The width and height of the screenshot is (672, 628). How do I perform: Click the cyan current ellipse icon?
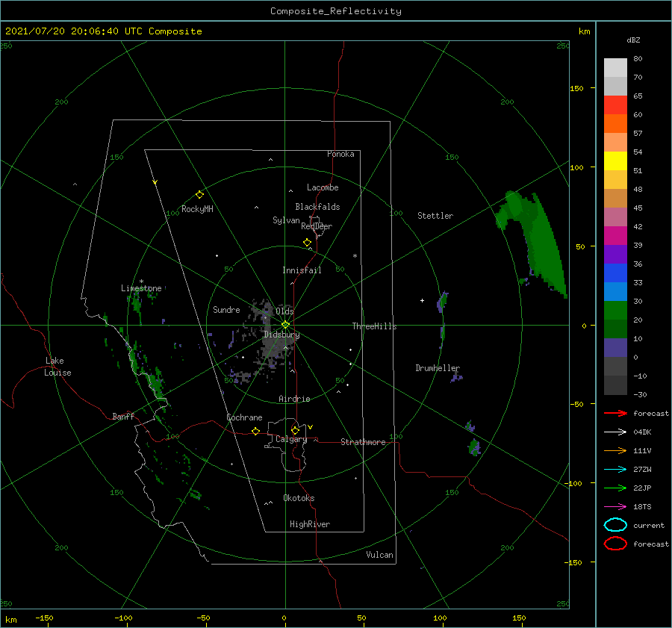[x=615, y=525]
